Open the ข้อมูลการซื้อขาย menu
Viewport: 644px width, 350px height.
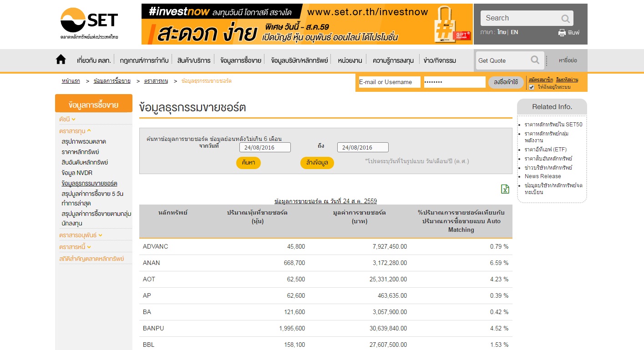coord(241,60)
